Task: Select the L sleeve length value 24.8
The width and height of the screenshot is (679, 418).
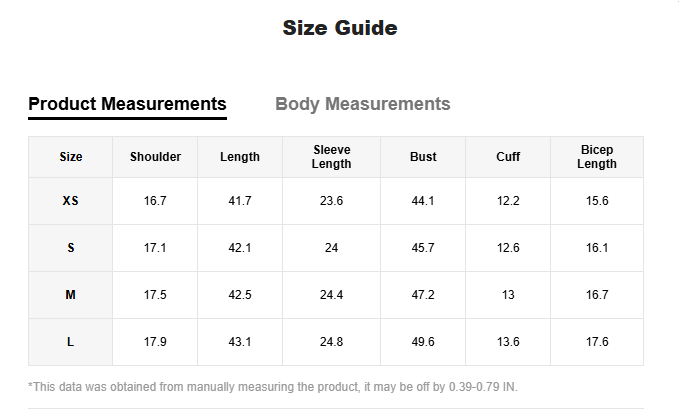Action: click(x=331, y=342)
